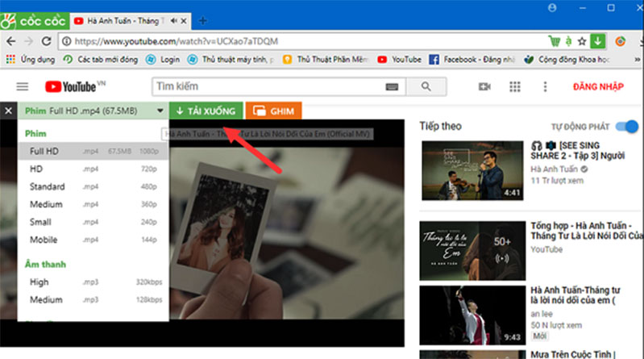The image size is (644, 359).
Task: Click the TẢI XUỐNG download button
Action: [206, 111]
